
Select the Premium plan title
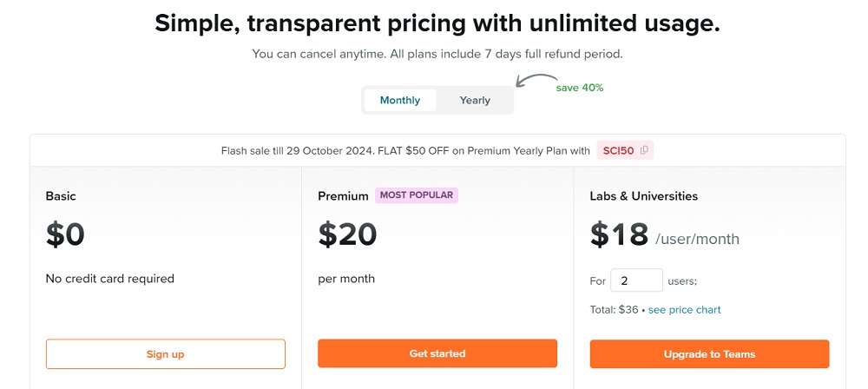[x=344, y=196]
